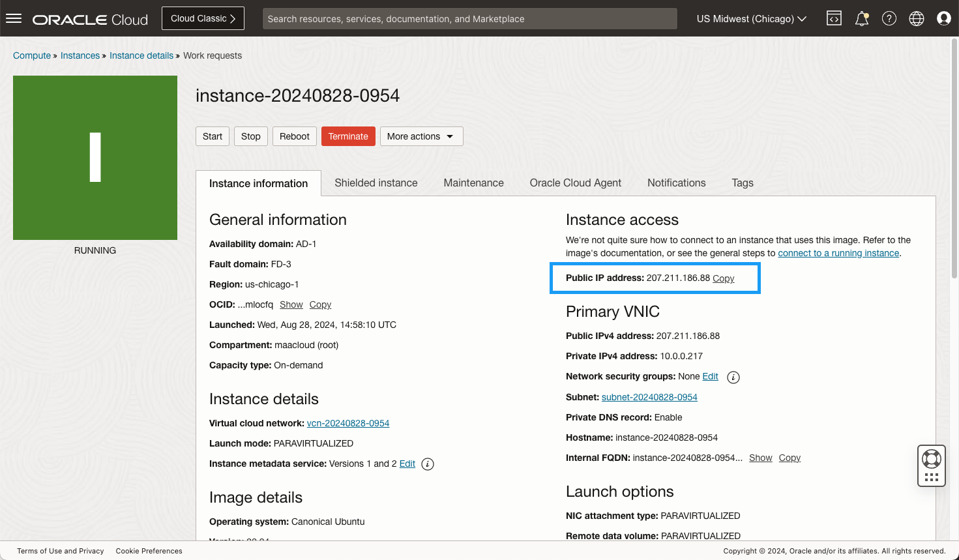Show the full OCID value
This screenshot has width=959, height=560.
[291, 304]
